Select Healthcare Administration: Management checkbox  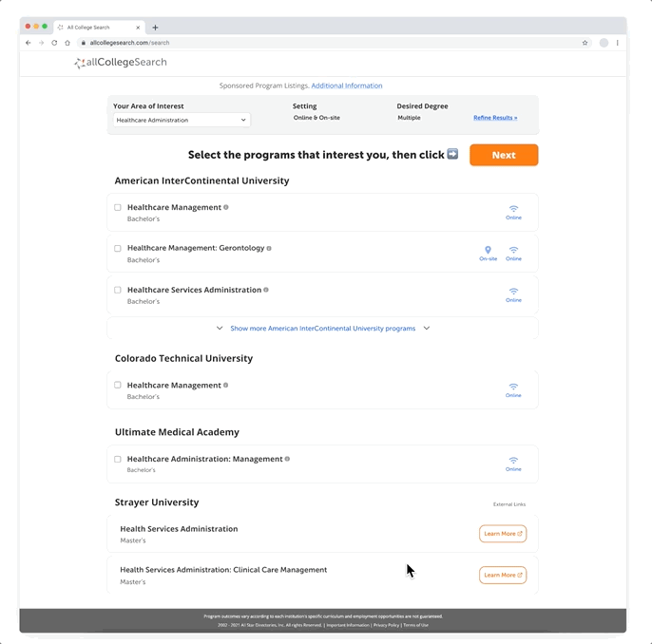(118, 459)
